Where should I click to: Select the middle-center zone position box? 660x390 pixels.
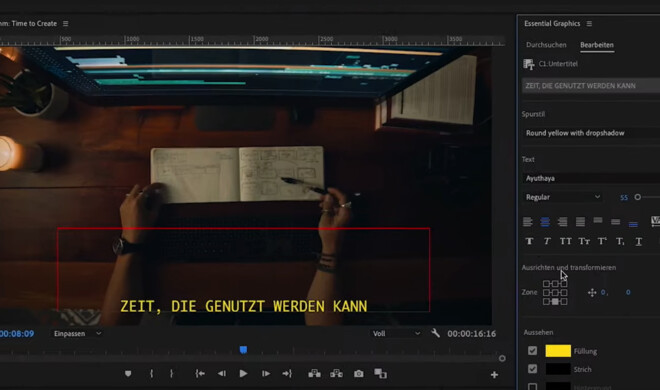pos(555,293)
